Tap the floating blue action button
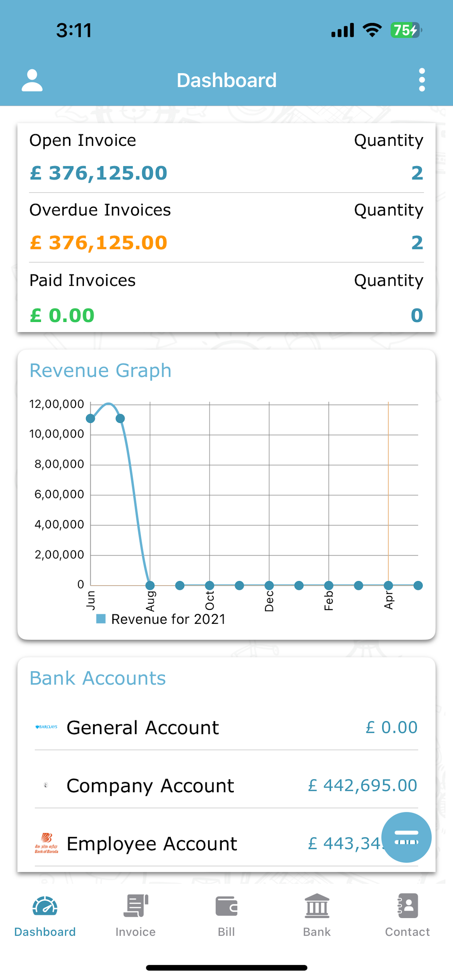This screenshot has height=980, width=453. pos(406,837)
